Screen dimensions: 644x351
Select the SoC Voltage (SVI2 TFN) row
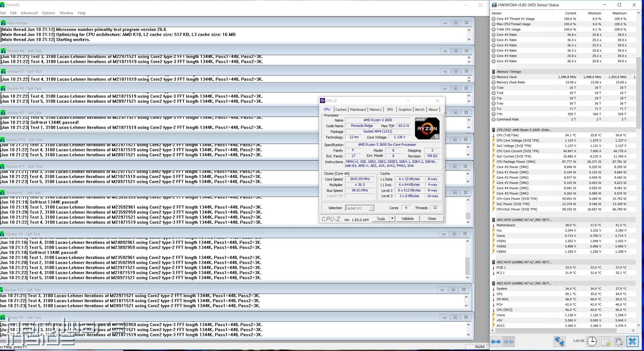pyautogui.click(x=563, y=146)
